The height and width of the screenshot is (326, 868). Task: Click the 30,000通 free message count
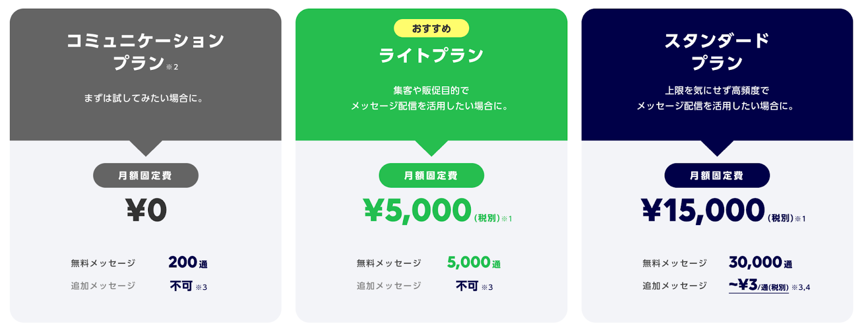[x=760, y=263]
